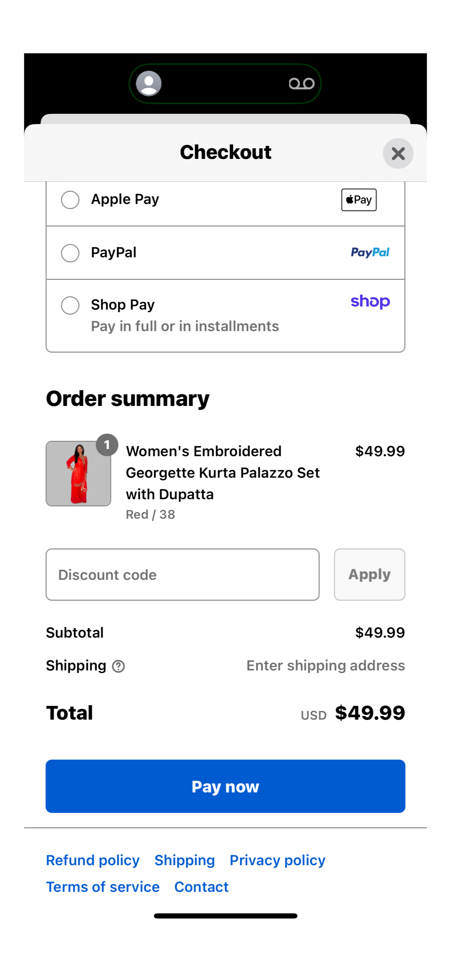Open the Contact link
Screen dimensions: 451x980
(x=201, y=887)
